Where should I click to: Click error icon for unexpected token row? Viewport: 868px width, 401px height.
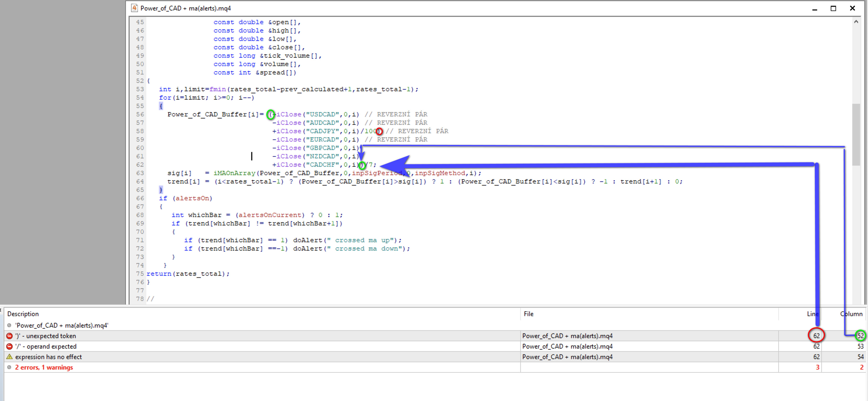9,336
